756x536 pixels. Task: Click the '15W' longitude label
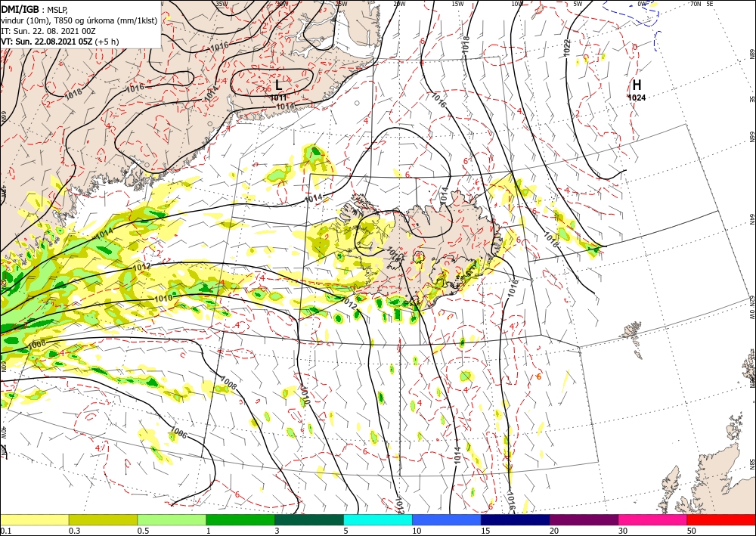(457, 4)
